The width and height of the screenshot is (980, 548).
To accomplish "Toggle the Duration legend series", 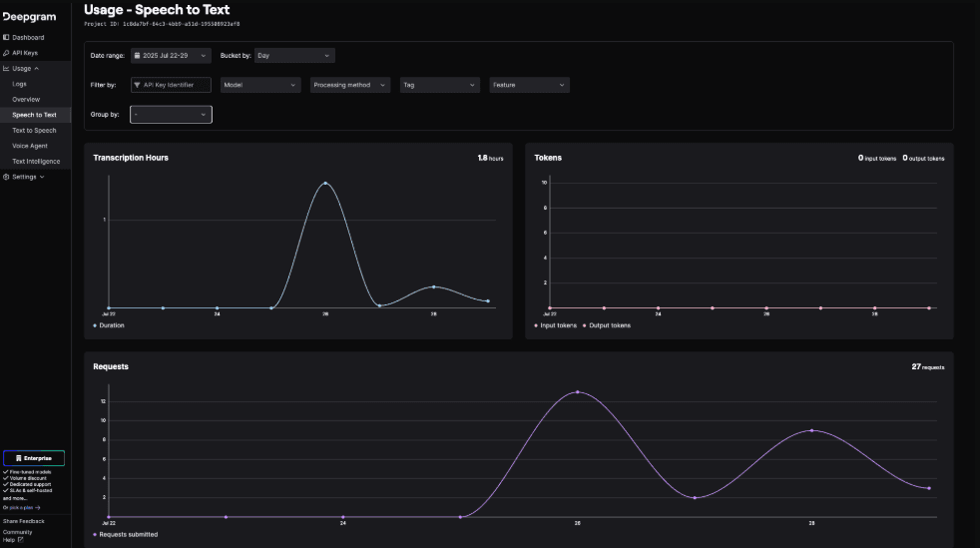I will point(109,325).
